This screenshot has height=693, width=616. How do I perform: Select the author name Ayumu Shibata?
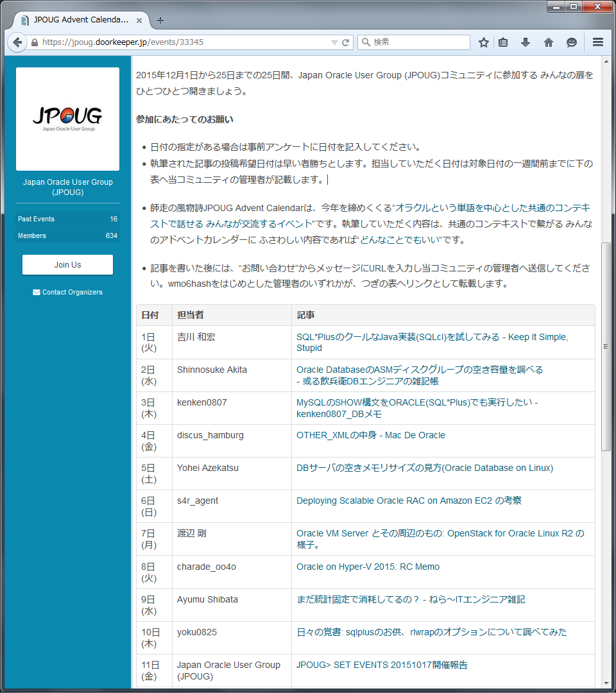pyautogui.click(x=208, y=599)
